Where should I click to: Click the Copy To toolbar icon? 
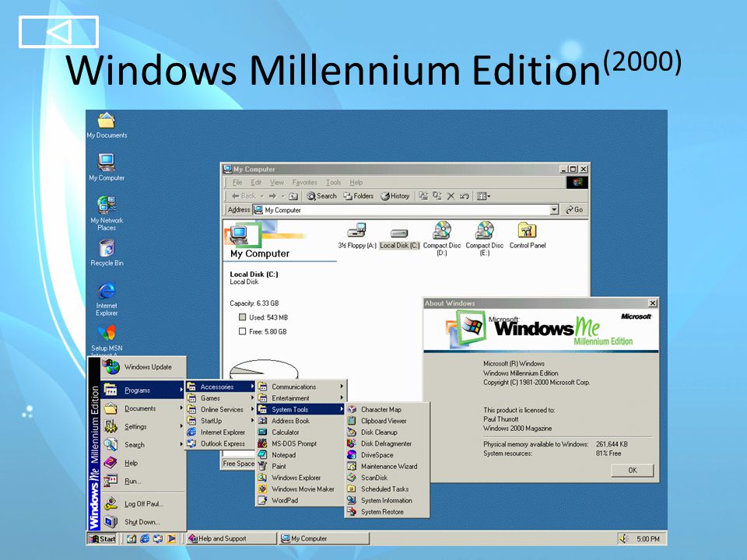tap(437, 196)
